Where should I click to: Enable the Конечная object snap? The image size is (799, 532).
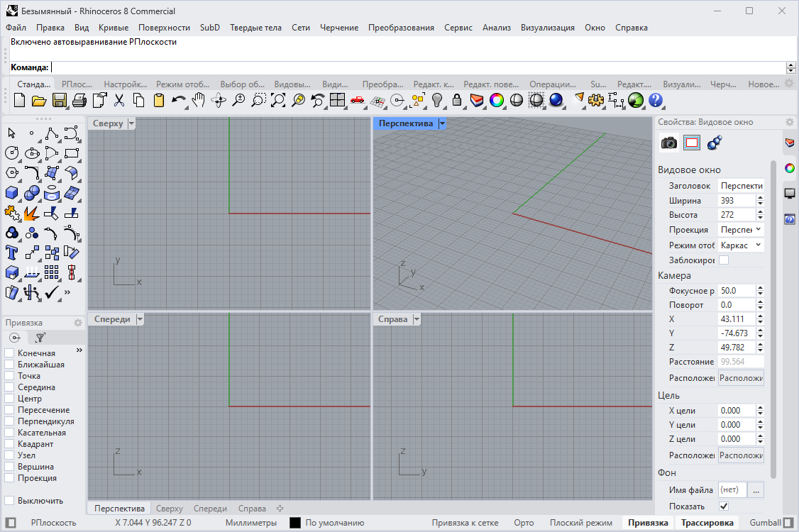(9, 353)
